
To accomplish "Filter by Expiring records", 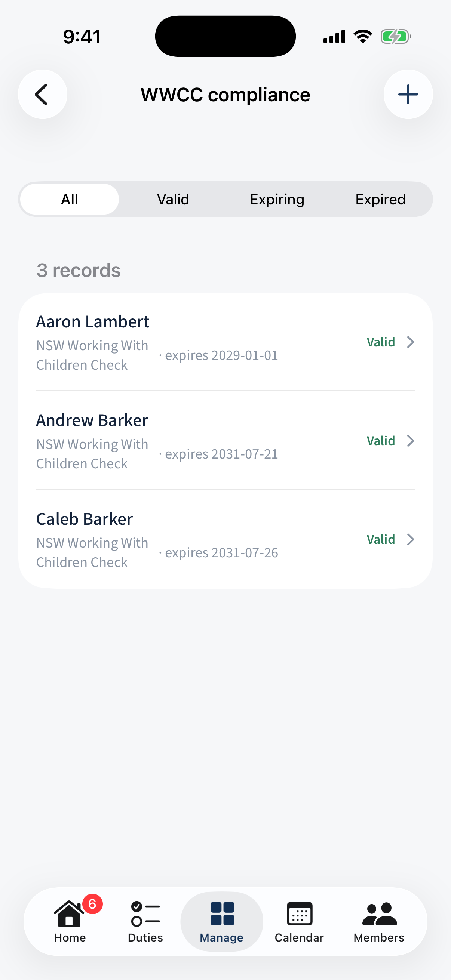I will [277, 199].
